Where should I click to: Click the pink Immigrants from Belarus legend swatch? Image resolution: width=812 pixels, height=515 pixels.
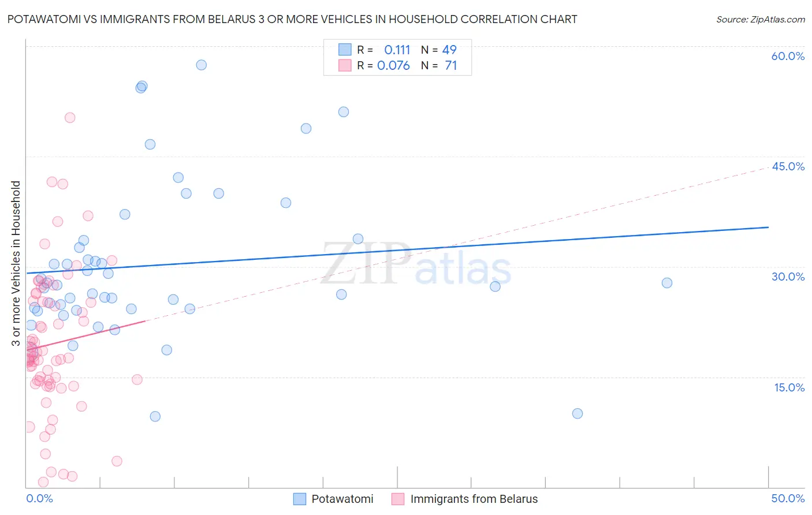[x=398, y=499]
